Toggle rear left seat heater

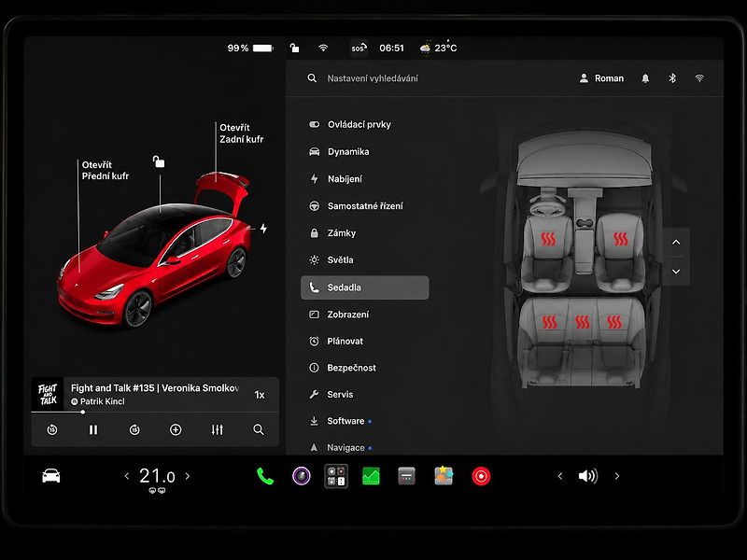point(549,322)
